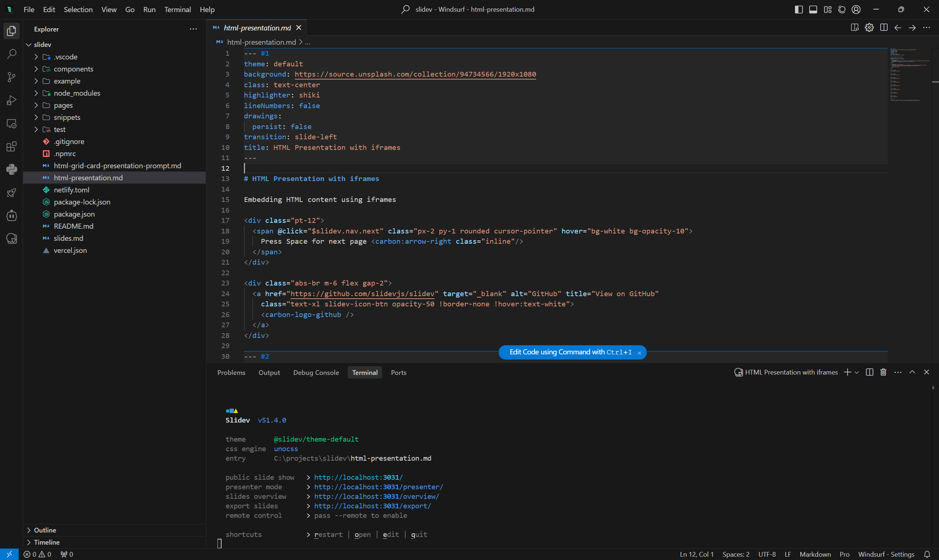
Task: Open the Search view in activity bar
Action: point(11,54)
